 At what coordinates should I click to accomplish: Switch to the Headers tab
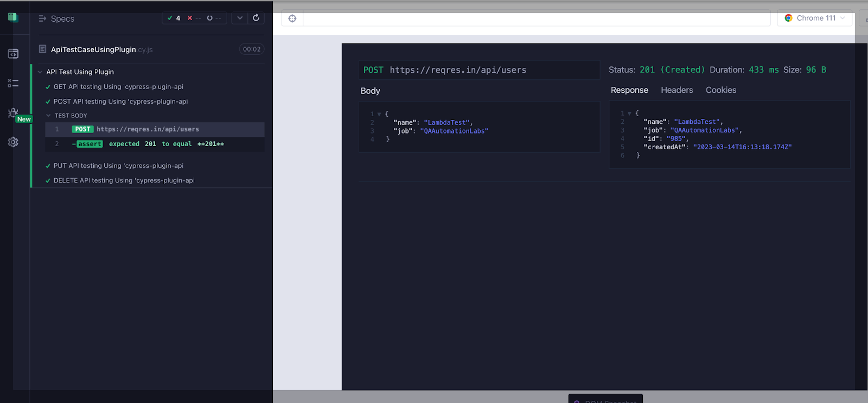(x=676, y=90)
